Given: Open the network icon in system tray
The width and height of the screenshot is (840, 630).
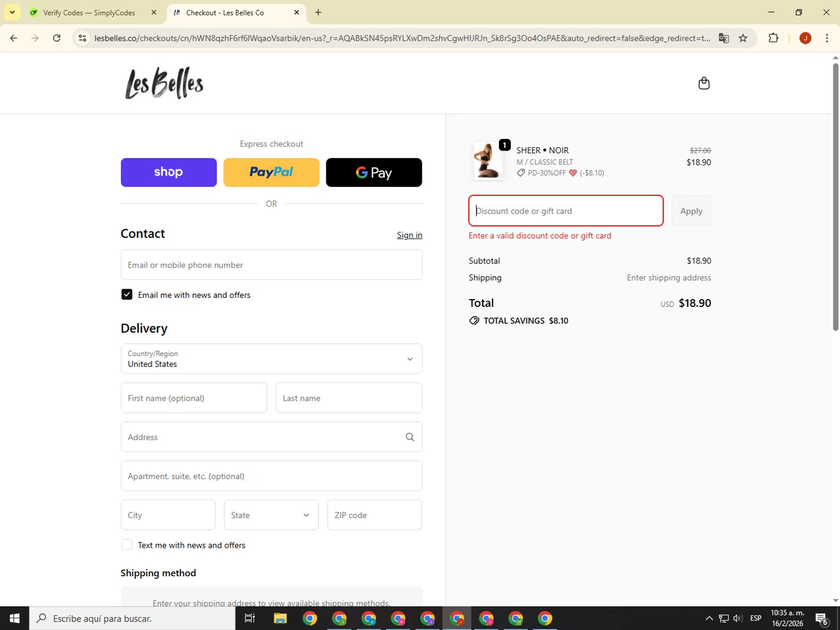Looking at the screenshot, I should (x=724, y=618).
